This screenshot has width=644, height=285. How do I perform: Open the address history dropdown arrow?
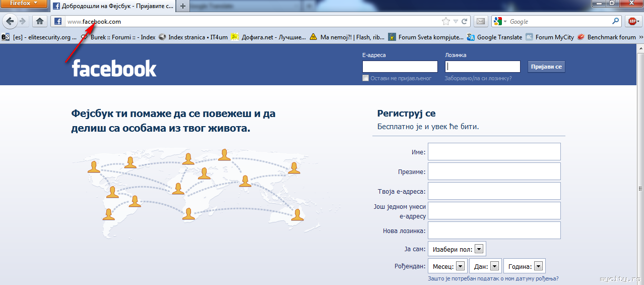[456, 21]
